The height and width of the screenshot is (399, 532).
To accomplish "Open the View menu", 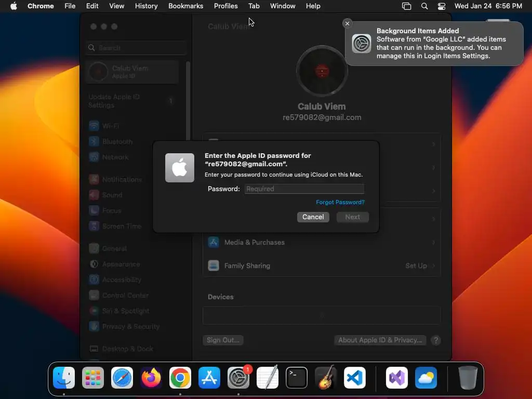I will (x=116, y=6).
